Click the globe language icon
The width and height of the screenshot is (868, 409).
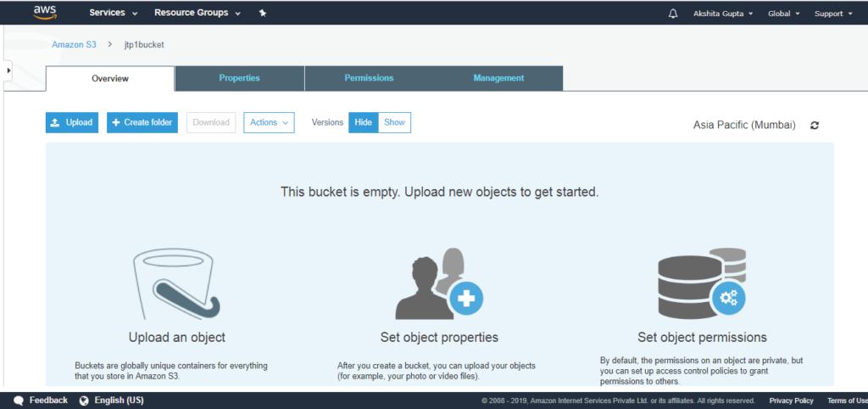[84, 401]
